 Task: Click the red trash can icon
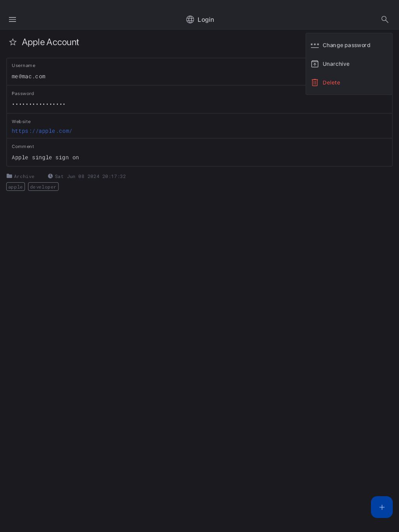click(315, 83)
